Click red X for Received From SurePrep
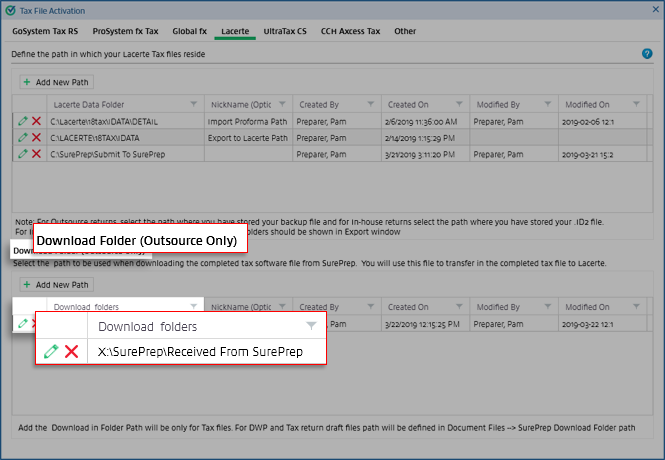Screen dimensions: 665x460 click(x=71, y=351)
